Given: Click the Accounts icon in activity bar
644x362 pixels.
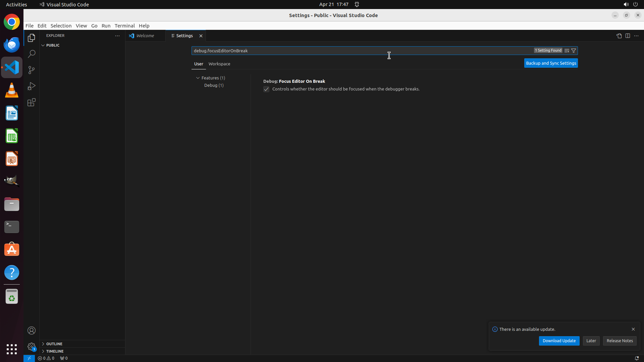Looking at the screenshot, I should (32, 330).
